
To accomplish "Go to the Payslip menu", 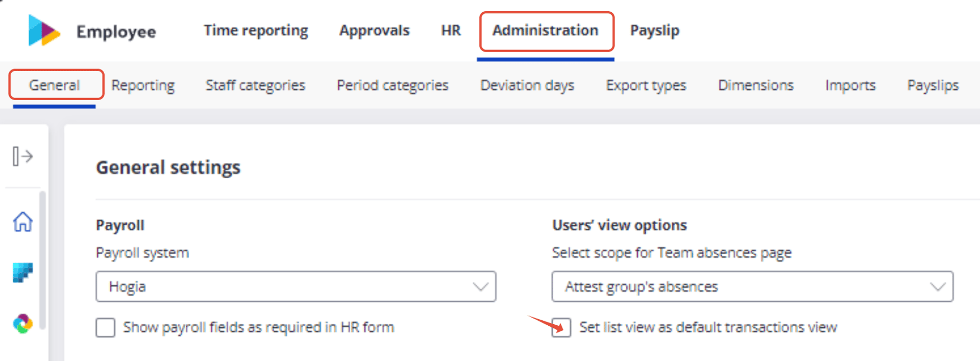I will [x=655, y=31].
